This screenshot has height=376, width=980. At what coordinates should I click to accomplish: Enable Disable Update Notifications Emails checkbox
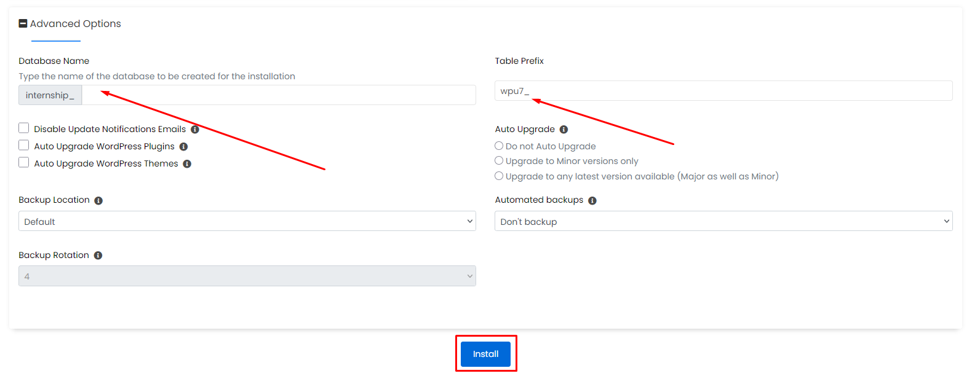tap(24, 128)
